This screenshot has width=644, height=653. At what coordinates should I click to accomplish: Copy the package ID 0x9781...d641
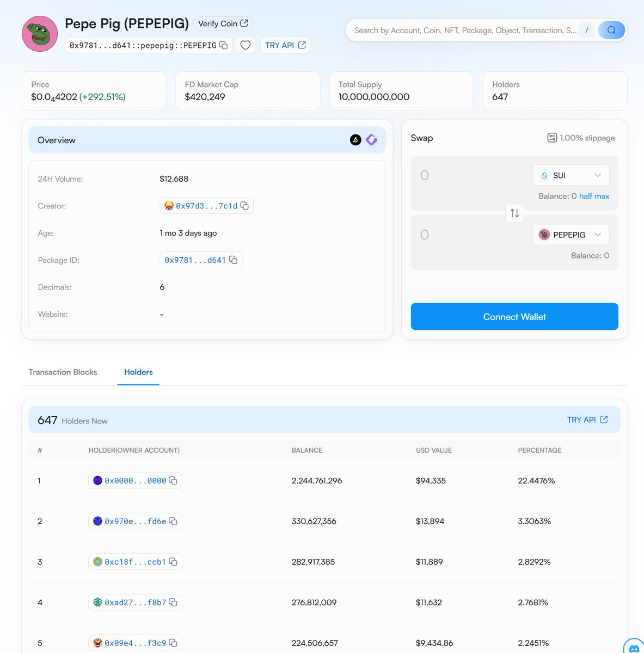point(233,260)
